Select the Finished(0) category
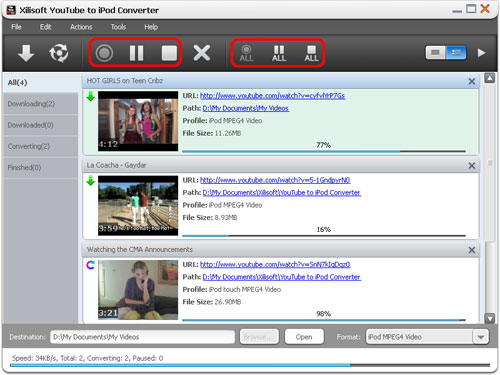The image size is (500, 375). tap(40, 167)
